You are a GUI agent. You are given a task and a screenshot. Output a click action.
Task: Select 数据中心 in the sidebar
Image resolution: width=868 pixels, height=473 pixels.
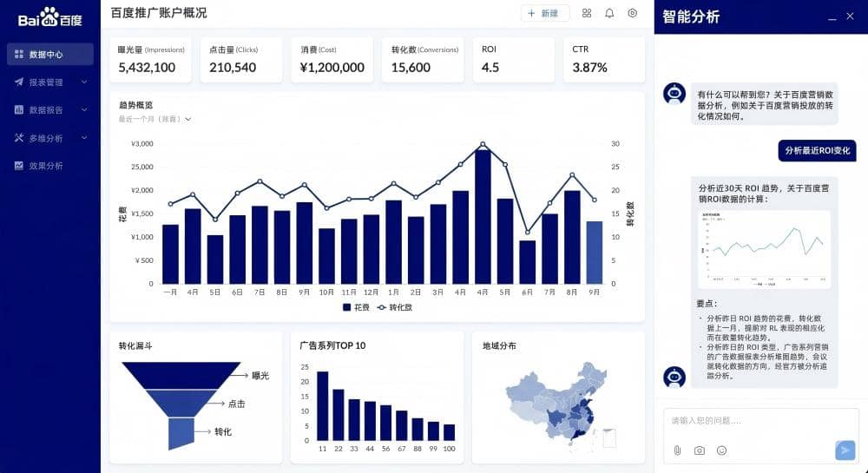(50, 55)
